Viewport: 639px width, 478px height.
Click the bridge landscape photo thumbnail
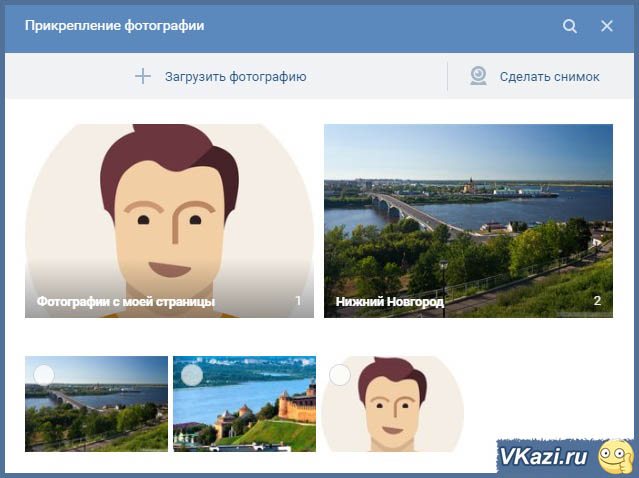coord(97,404)
